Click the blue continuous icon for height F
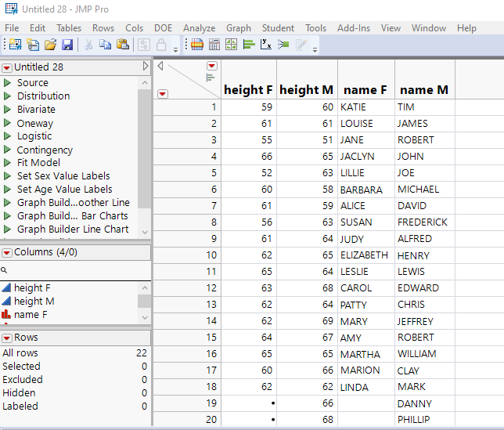Viewport: 504px width, 430px height. pyautogui.click(x=6, y=287)
